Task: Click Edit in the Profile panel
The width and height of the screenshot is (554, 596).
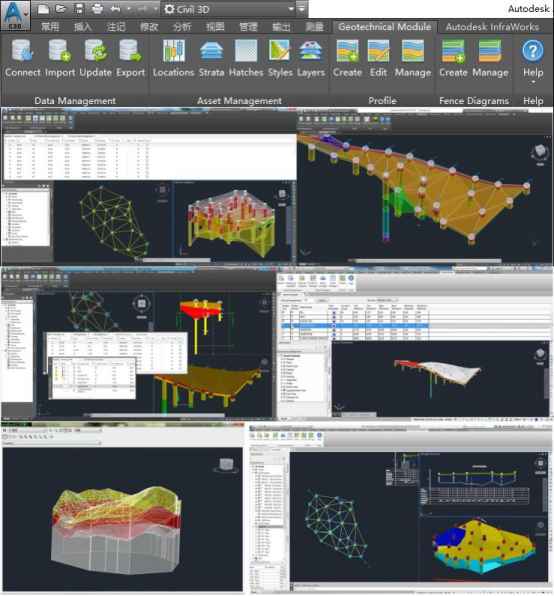Action: 378,51
